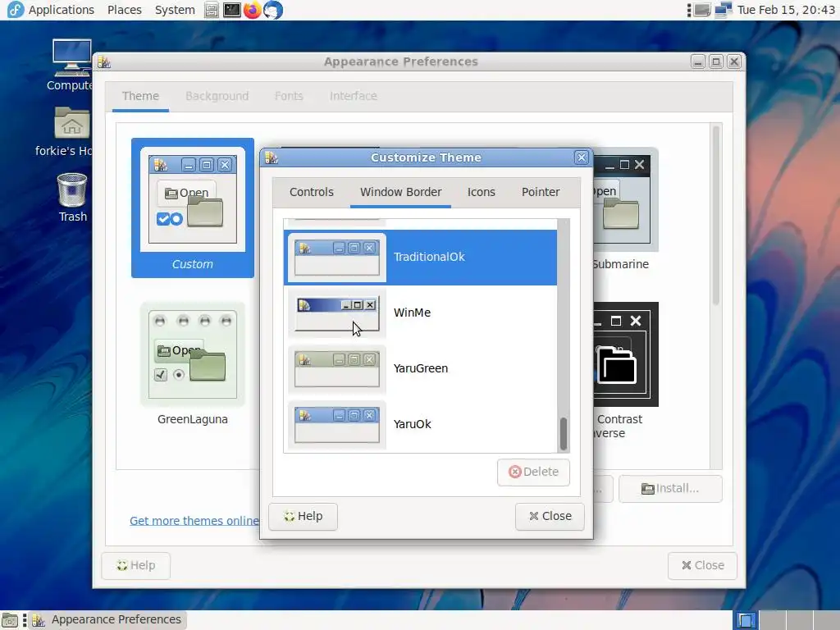Select the TraditionalOk window border

point(421,257)
